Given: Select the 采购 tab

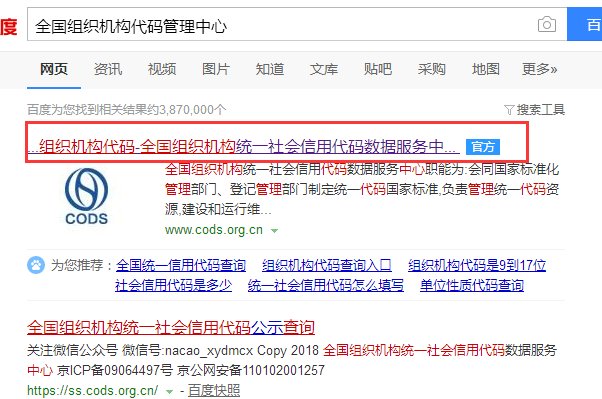Looking at the screenshot, I should click(432, 69).
